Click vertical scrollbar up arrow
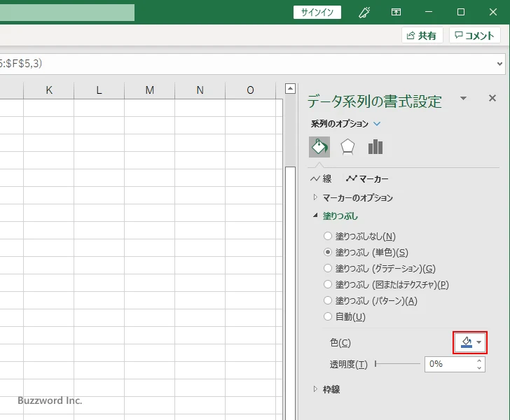 coord(290,88)
